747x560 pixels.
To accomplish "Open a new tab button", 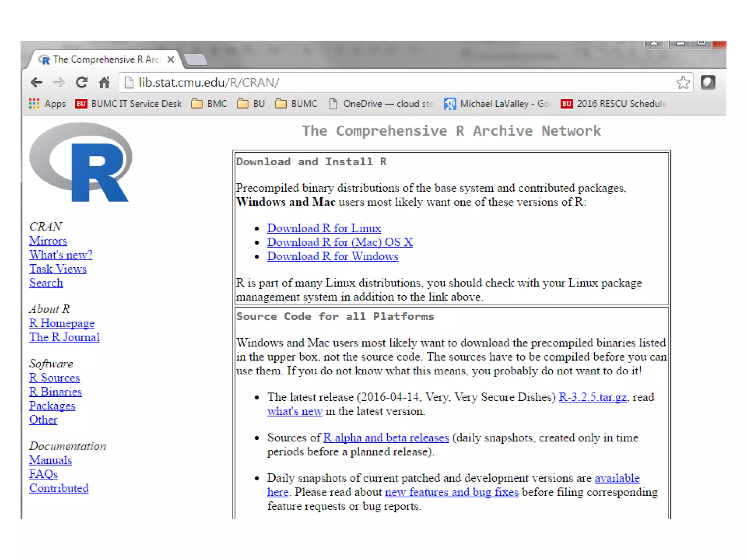I will [x=196, y=59].
